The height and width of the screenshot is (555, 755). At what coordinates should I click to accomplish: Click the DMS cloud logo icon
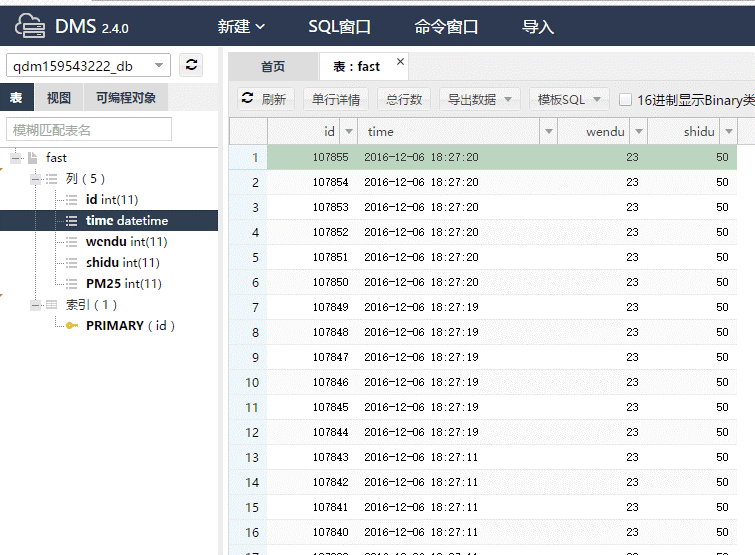[32, 26]
